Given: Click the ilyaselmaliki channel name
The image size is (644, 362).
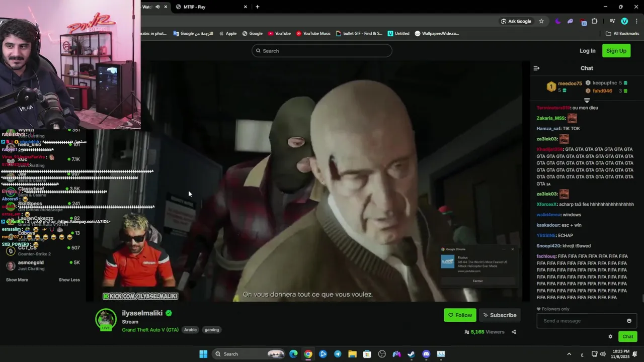Looking at the screenshot, I should pos(142,313).
